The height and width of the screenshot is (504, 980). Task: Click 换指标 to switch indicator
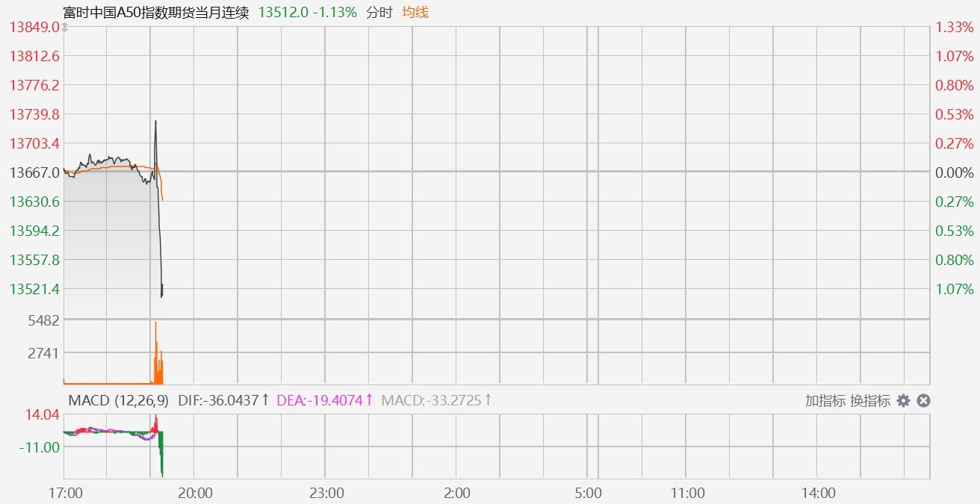point(870,401)
